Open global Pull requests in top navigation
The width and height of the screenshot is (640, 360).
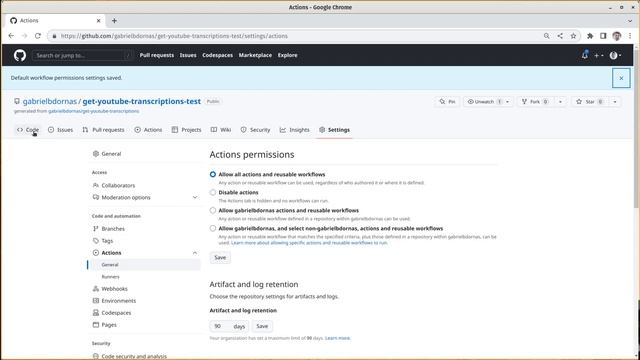pyautogui.click(x=157, y=55)
